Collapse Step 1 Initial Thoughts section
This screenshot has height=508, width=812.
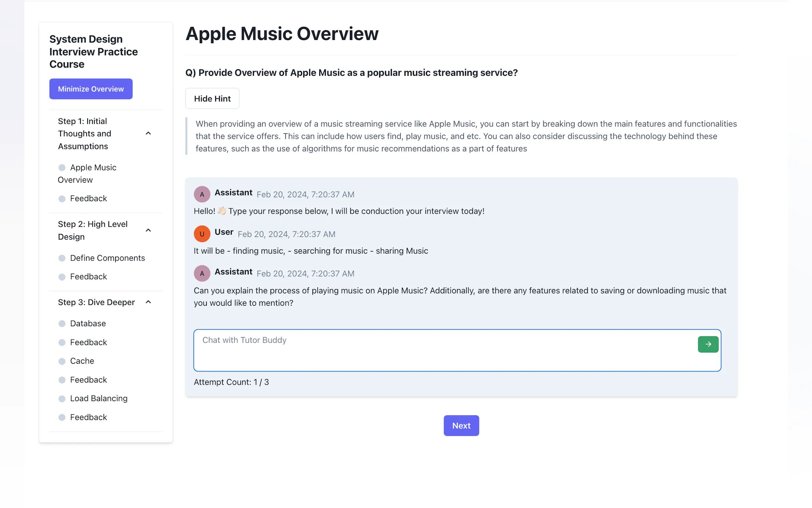[148, 133]
